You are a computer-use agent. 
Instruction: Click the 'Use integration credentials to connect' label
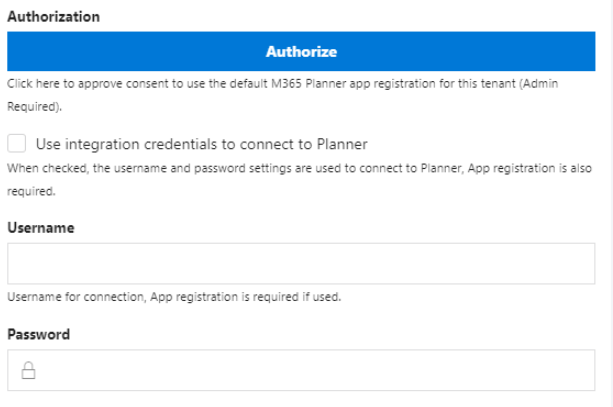pos(201,144)
